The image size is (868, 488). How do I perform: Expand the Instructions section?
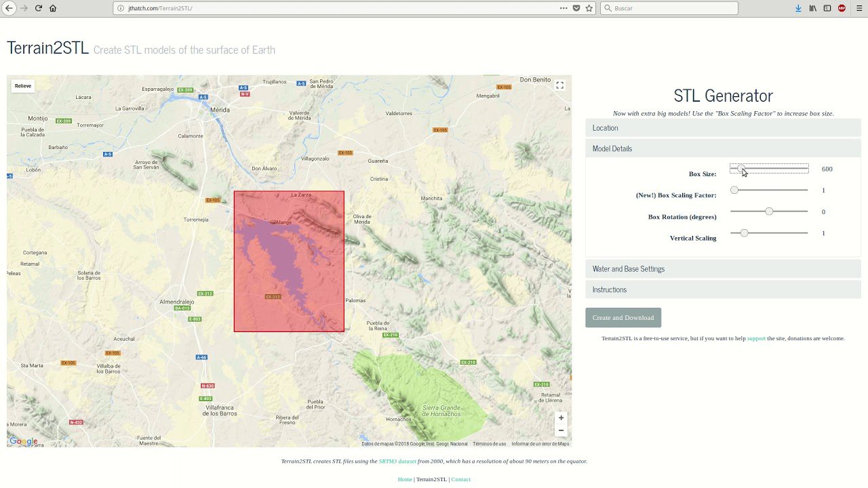pyautogui.click(x=723, y=289)
